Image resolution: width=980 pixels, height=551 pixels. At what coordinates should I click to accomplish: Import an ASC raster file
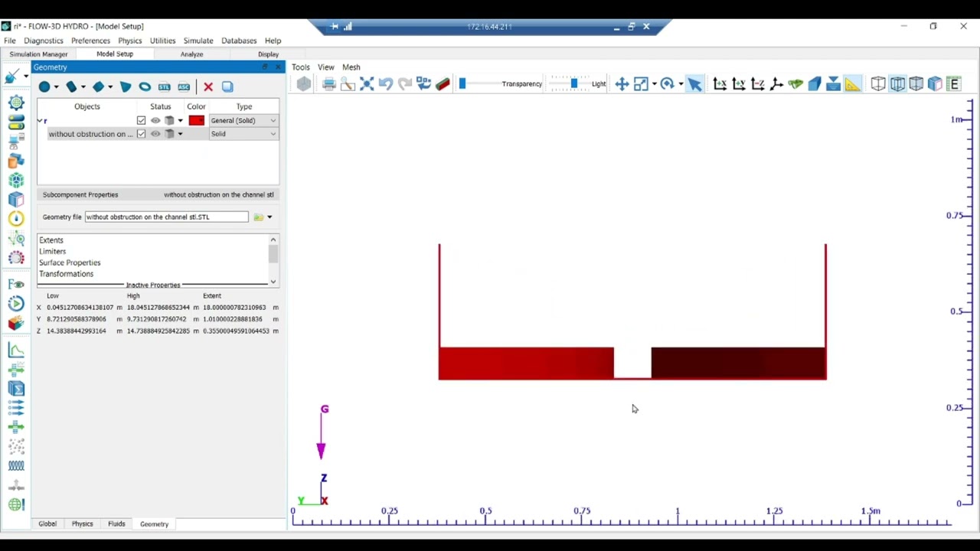click(184, 87)
